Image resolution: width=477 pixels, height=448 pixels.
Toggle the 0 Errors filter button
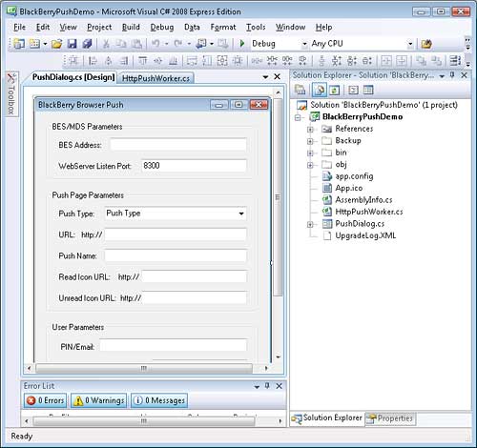[46, 400]
